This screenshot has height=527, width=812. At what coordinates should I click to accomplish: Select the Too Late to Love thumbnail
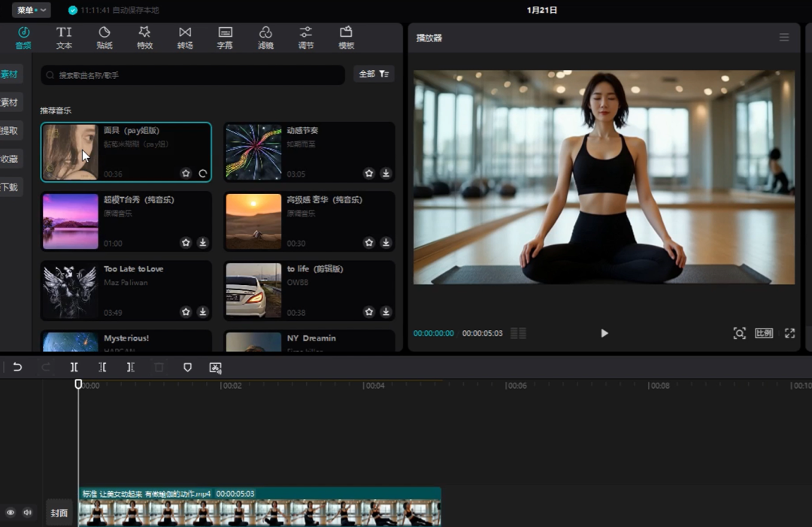click(71, 291)
